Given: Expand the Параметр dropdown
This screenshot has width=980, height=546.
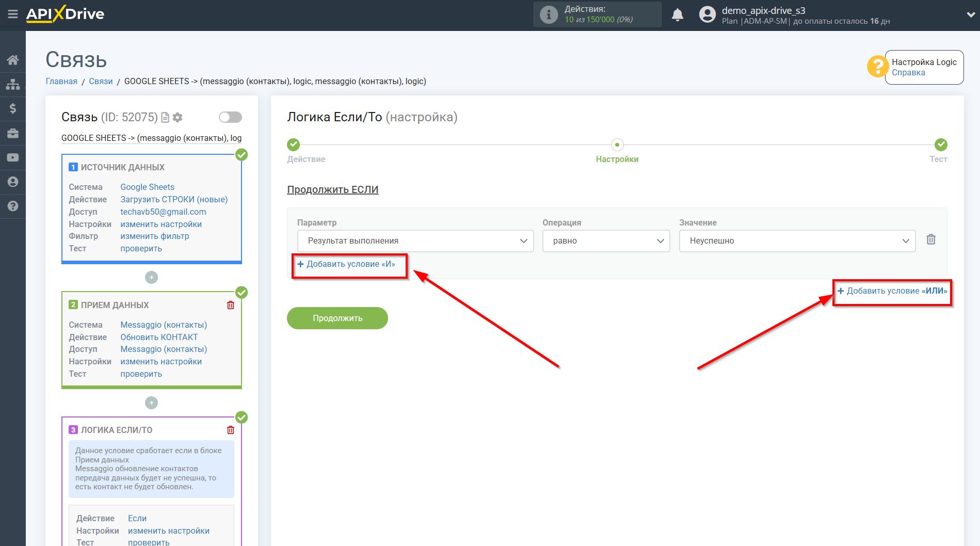Looking at the screenshot, I should coord(415,241).
